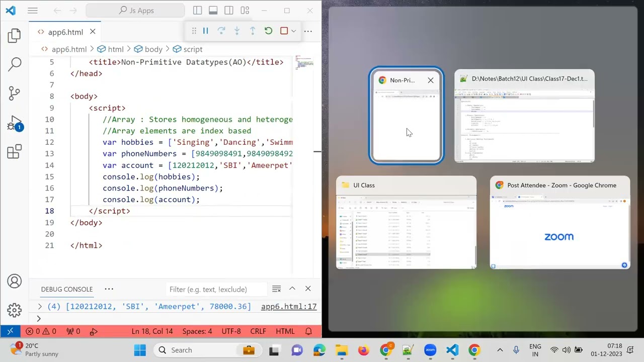The height and width of the screenshot is (362, 644).
Task: Open the Customize Layout button
Action: 245,11
